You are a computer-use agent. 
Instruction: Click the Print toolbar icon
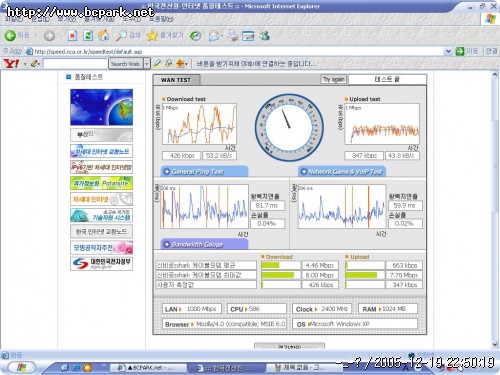point(232,36)
